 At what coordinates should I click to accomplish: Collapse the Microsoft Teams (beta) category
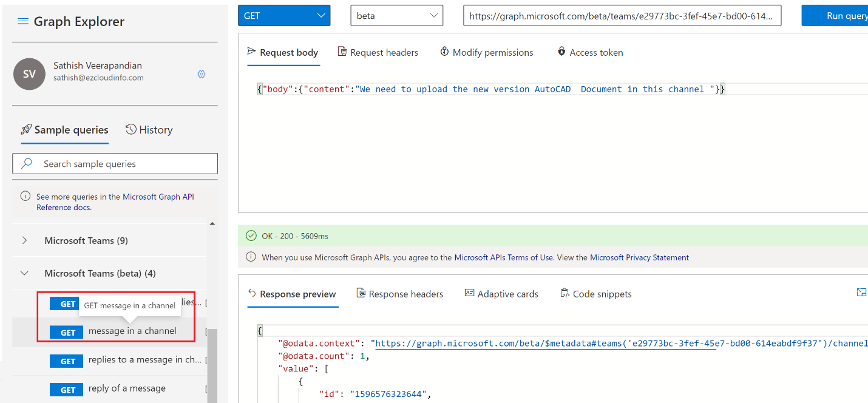pos(25,274)
